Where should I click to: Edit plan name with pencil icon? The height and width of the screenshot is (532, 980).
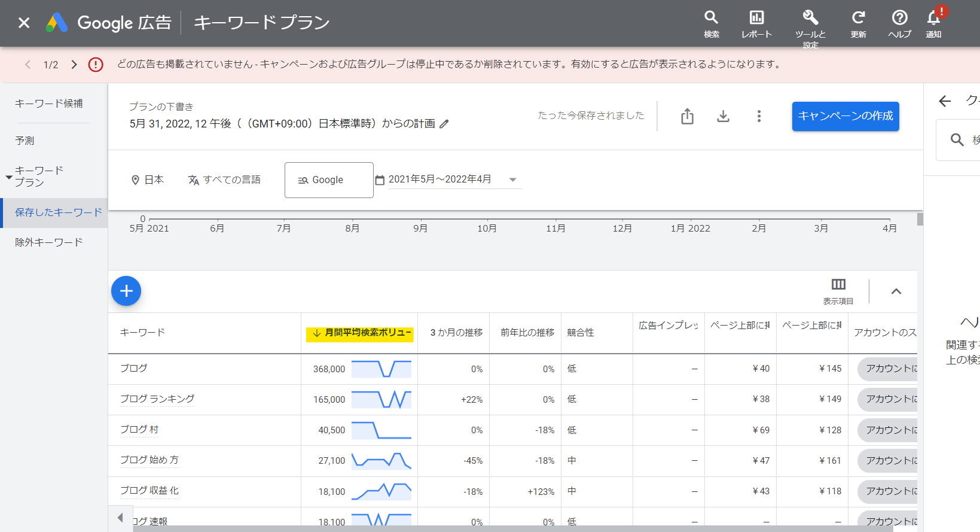[x=444, y=124]
